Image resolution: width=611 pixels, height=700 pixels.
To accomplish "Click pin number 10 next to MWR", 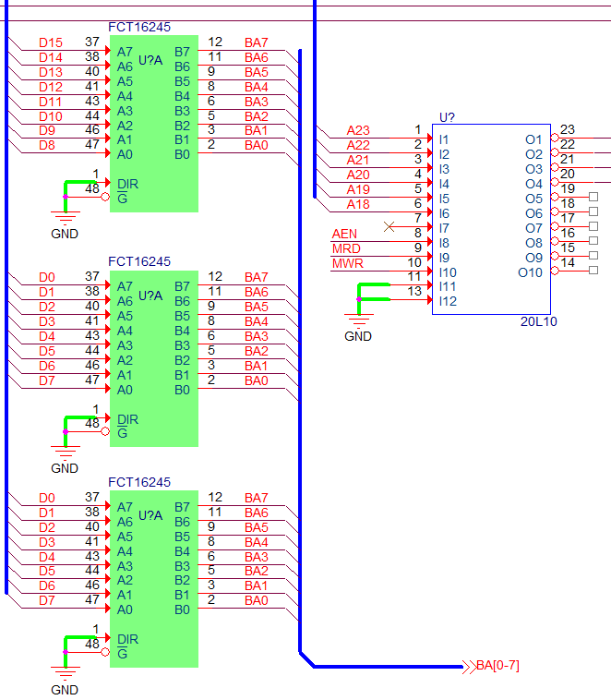I will [x=414, y=262].
